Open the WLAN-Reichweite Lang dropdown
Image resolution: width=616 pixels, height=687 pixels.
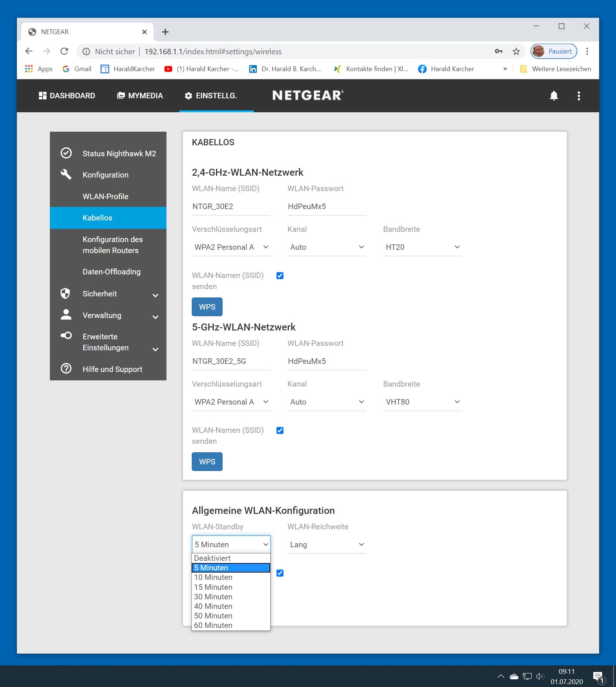tap(326, 545)
